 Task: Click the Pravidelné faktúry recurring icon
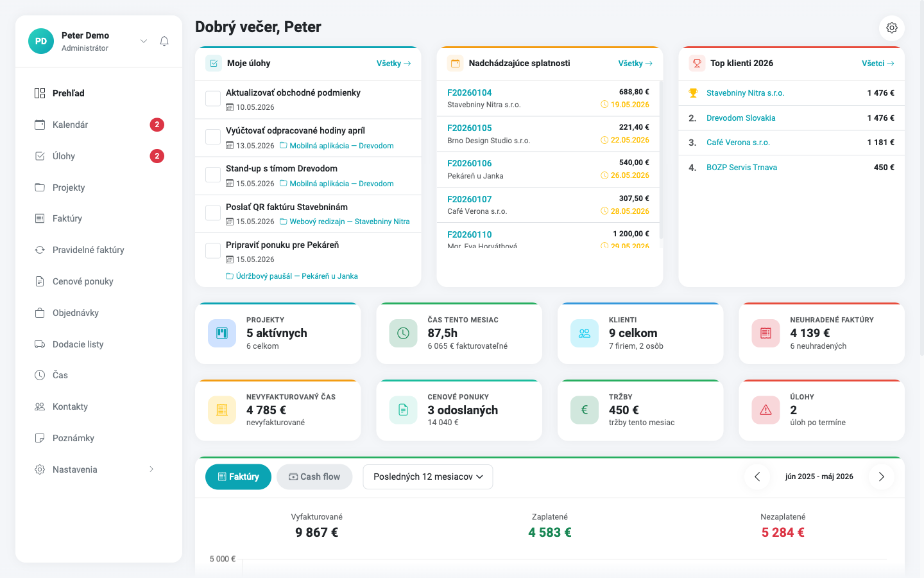(x=40, y=250)
